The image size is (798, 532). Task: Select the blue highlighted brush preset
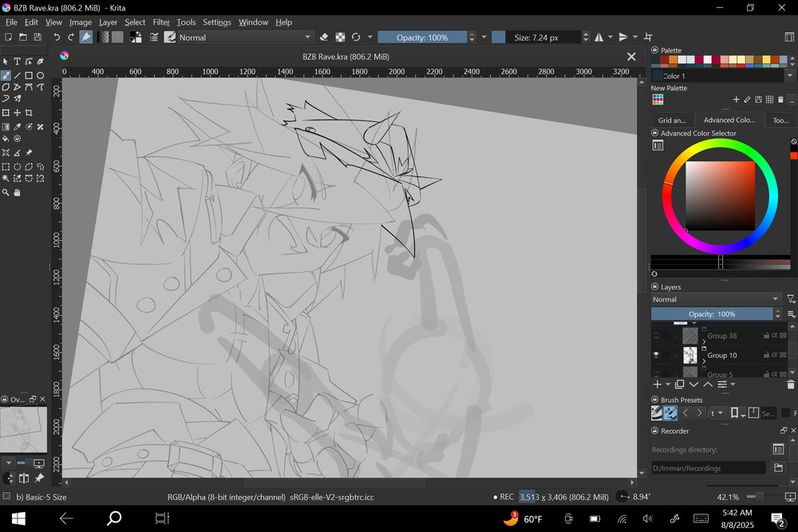pos(670,413)
